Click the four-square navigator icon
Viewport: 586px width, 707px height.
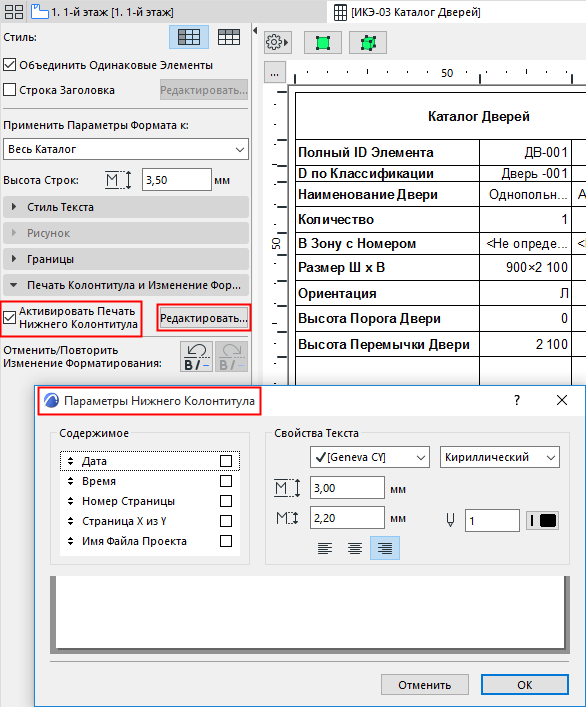point(14,12)
